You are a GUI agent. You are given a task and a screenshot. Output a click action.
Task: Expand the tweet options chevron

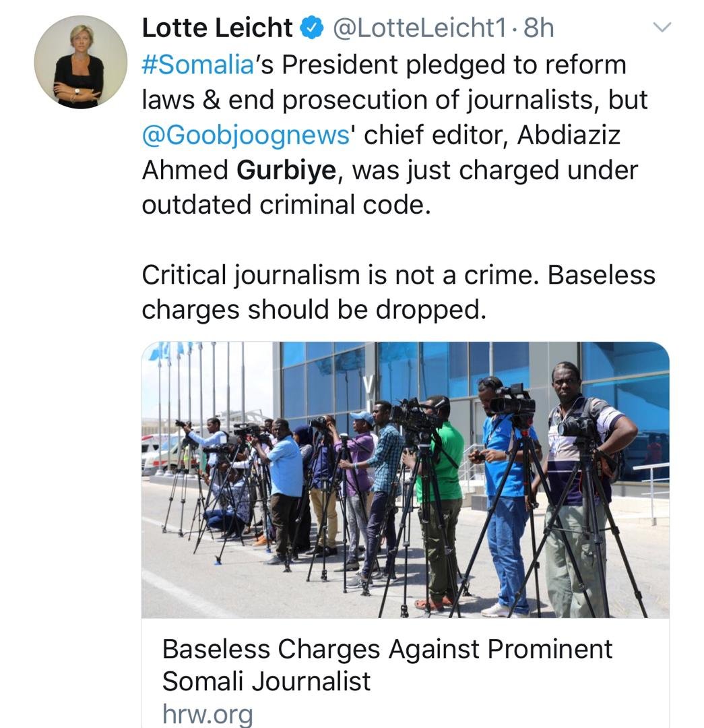pos(663,28)
